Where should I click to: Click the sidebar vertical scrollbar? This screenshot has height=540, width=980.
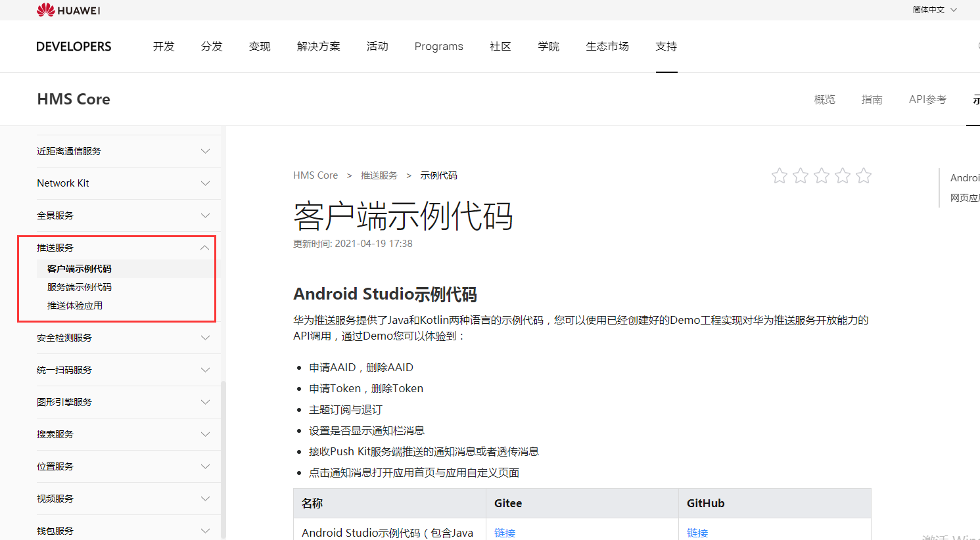point(223,460)
